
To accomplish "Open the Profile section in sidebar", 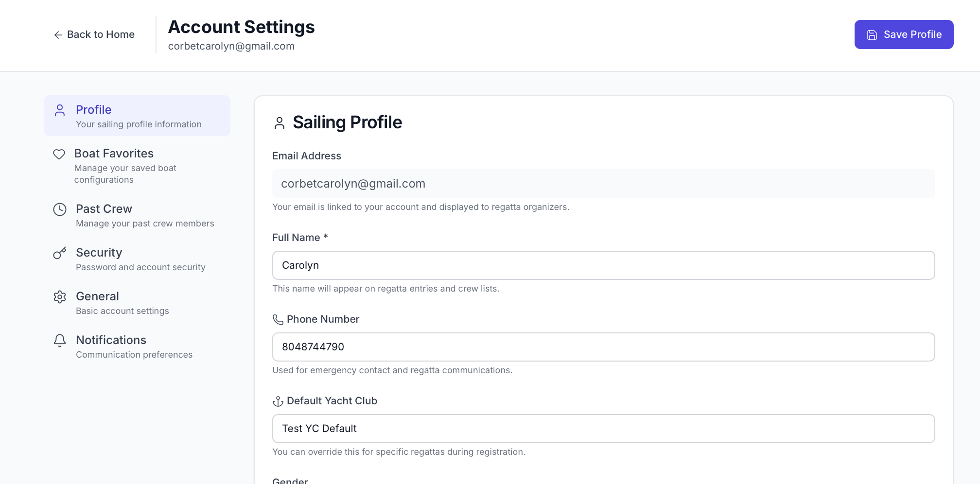I will click(x=137, y=116).
